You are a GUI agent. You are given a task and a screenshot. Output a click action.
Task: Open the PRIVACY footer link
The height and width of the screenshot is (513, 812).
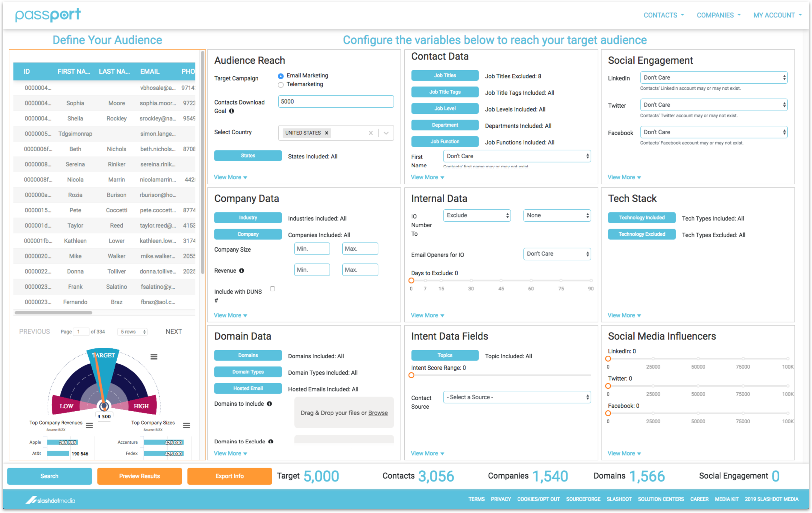pos(501,499)
